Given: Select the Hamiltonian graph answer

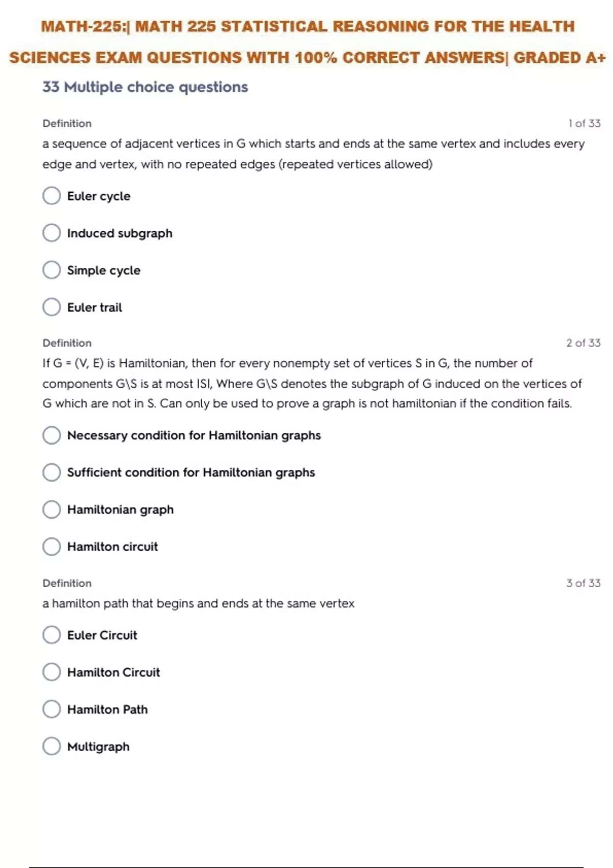Looking at the screenshot, I should point(52,510).
